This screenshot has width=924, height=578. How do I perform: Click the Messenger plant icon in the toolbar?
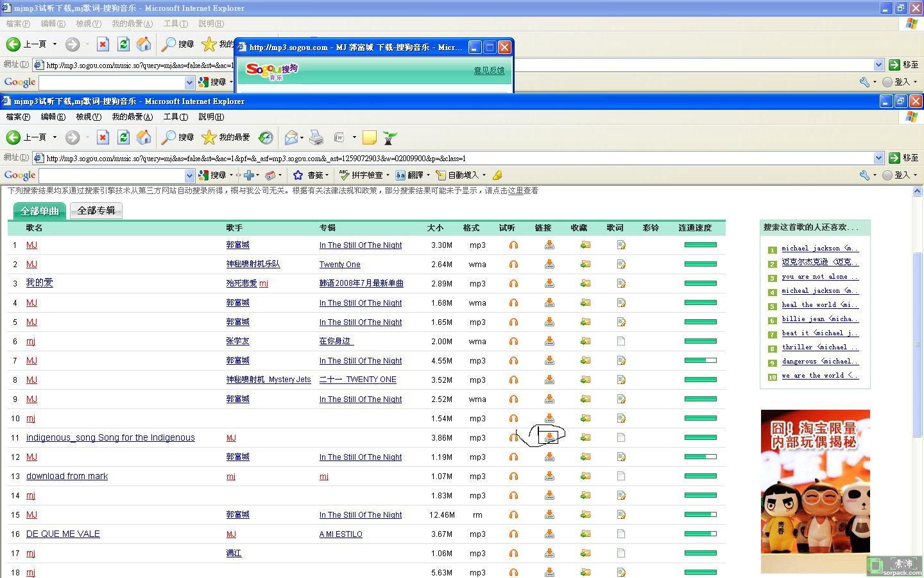(x=389, y=137)
